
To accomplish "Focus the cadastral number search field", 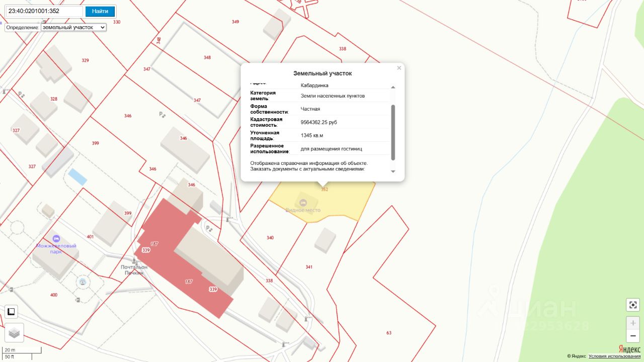I will tap(44, 11).
